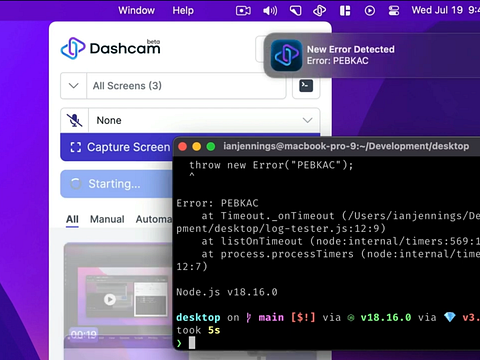Open the Dashcam menu bar icon
480x360 pixels.
(x=319, y=11)
